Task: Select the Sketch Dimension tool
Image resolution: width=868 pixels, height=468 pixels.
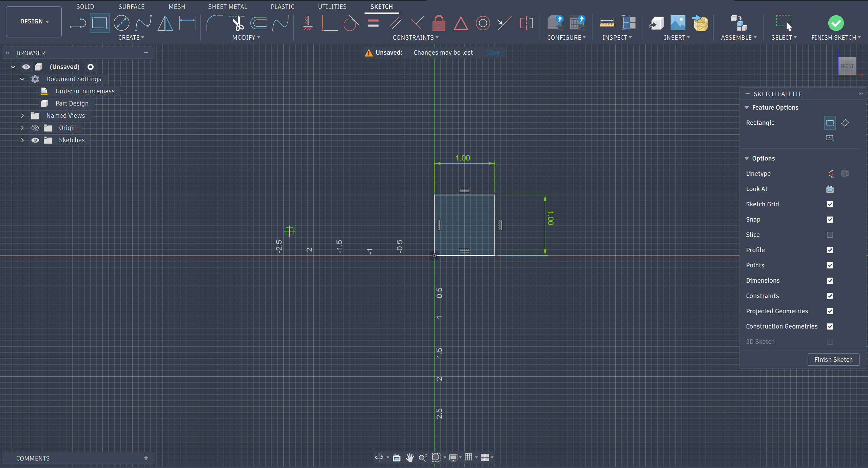Action: (187, 23)
